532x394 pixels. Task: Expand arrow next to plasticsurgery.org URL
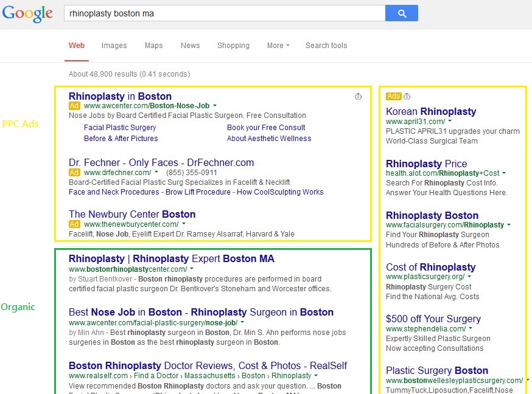469,277
